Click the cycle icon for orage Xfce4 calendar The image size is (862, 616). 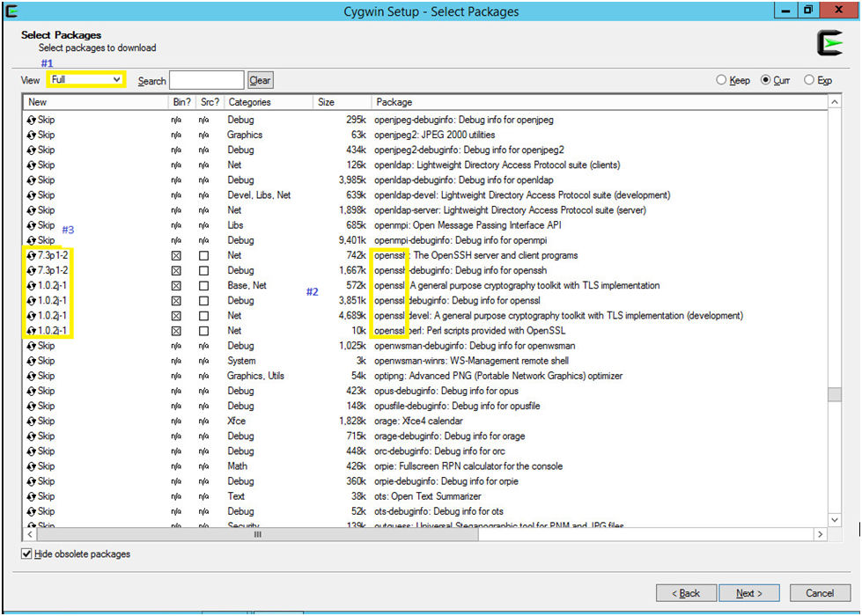[x=32, y=421]
